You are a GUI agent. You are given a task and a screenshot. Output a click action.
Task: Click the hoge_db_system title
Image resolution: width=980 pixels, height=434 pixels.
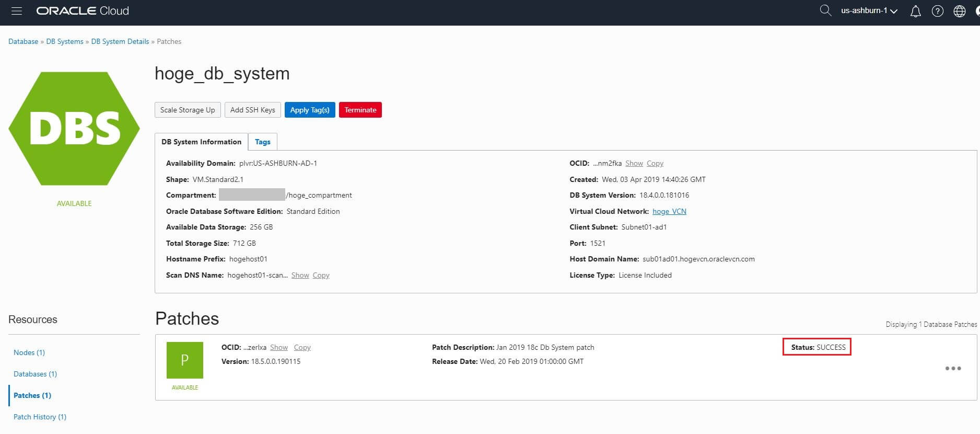222,74
